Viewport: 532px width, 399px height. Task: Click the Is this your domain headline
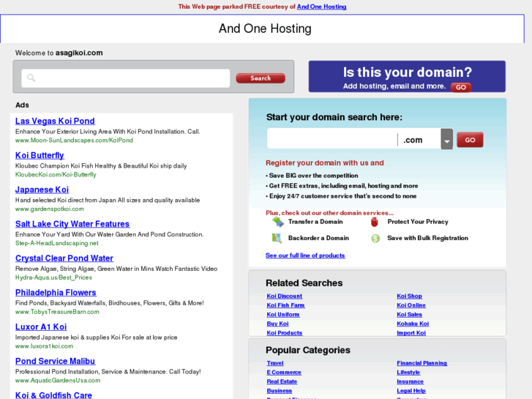(408, 72)
